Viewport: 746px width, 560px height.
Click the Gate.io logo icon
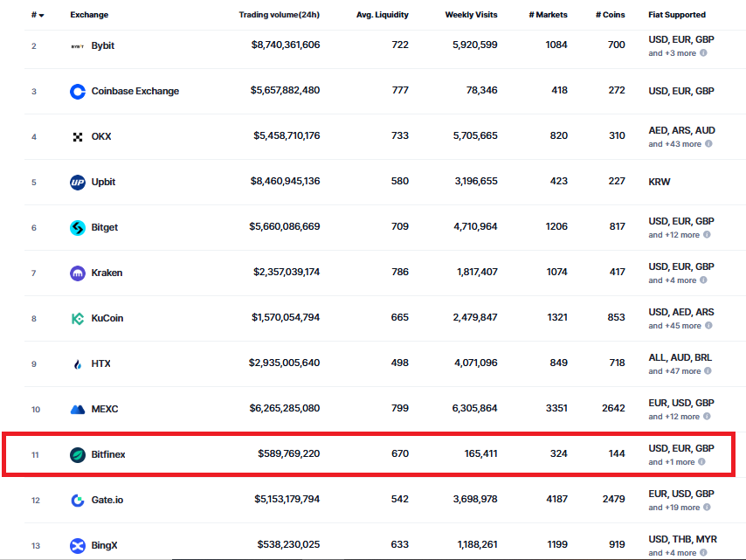78,500
